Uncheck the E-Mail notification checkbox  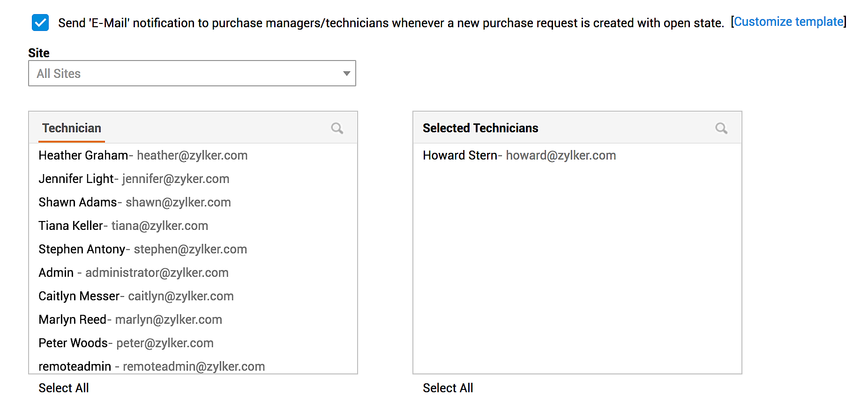point(40,23)
